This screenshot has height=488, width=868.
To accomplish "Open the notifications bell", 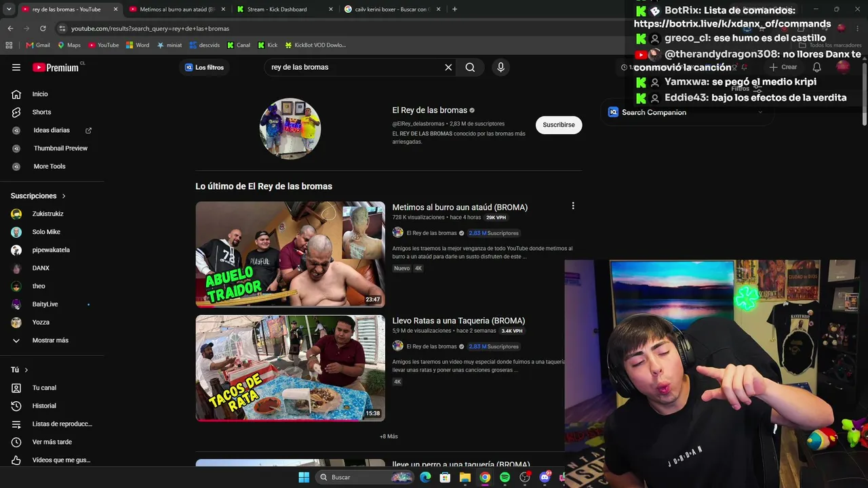I will 816,67.
